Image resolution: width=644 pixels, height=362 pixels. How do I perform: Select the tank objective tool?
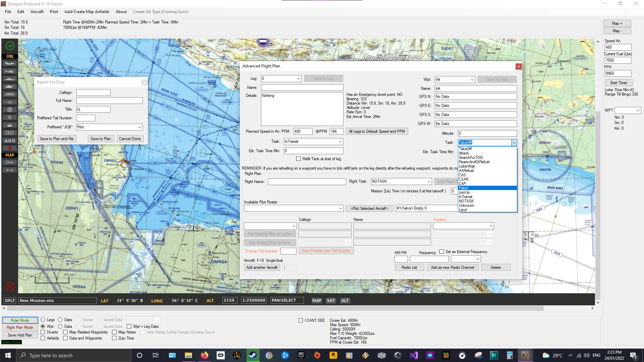[x=9, y=86]
